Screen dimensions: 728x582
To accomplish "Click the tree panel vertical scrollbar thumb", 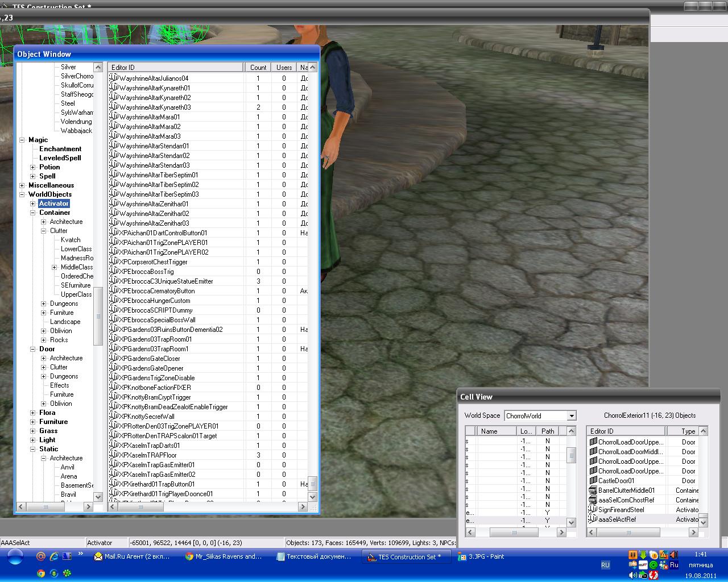I will pyautogui.click(x=98, y=316).
